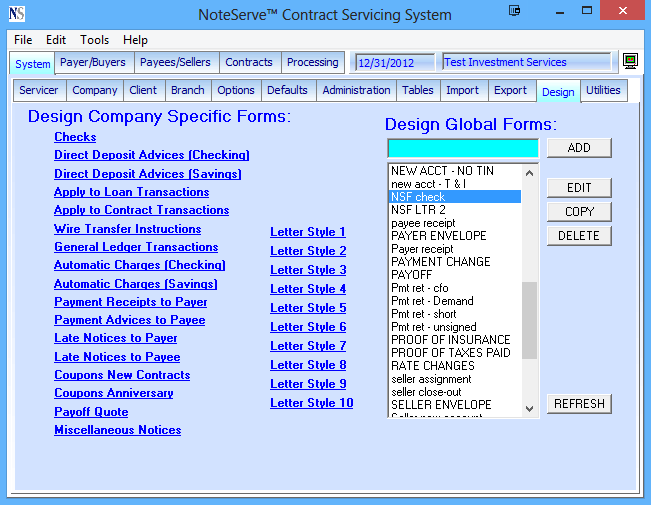This screenshot has height=505, width=651.
Task: Select PAYER ENVELOPE in the forms list
Action: (438, 236)
